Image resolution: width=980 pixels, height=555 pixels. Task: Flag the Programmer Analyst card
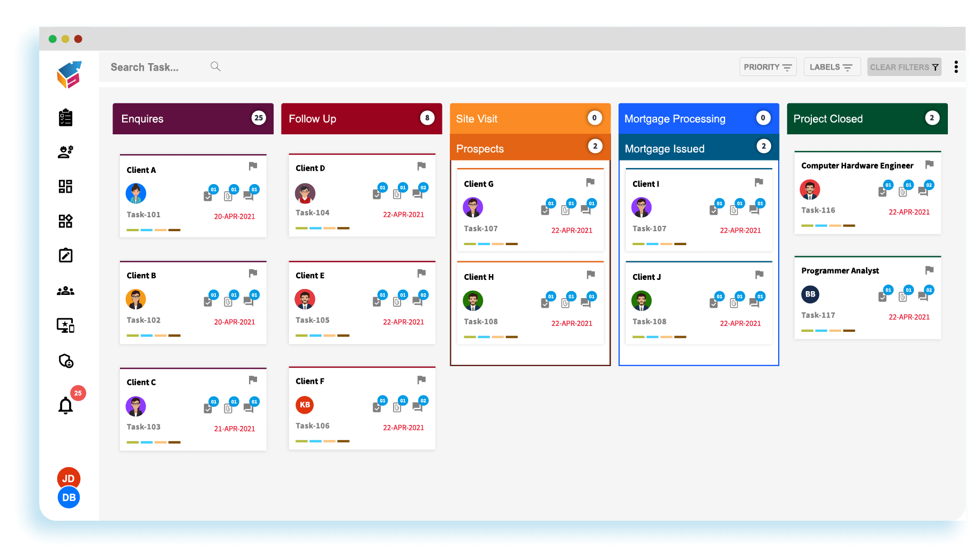[x=929, y=270]
